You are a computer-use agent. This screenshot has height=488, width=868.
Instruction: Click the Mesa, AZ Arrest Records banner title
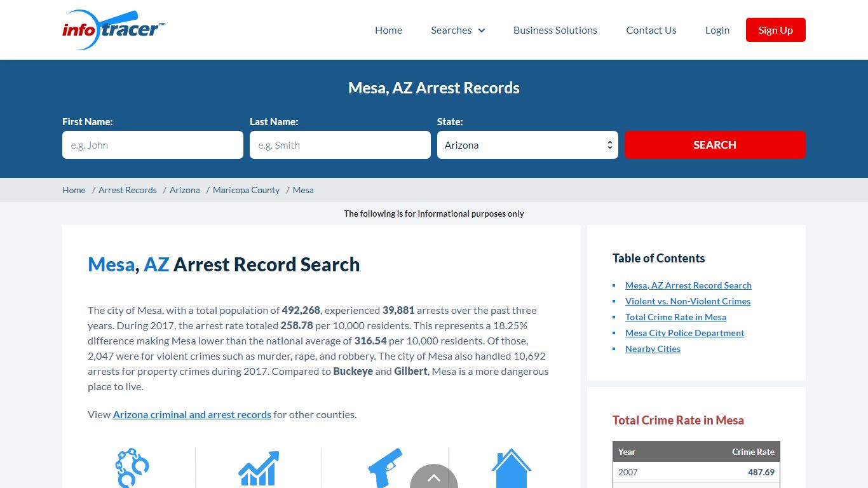coord(434,88)
